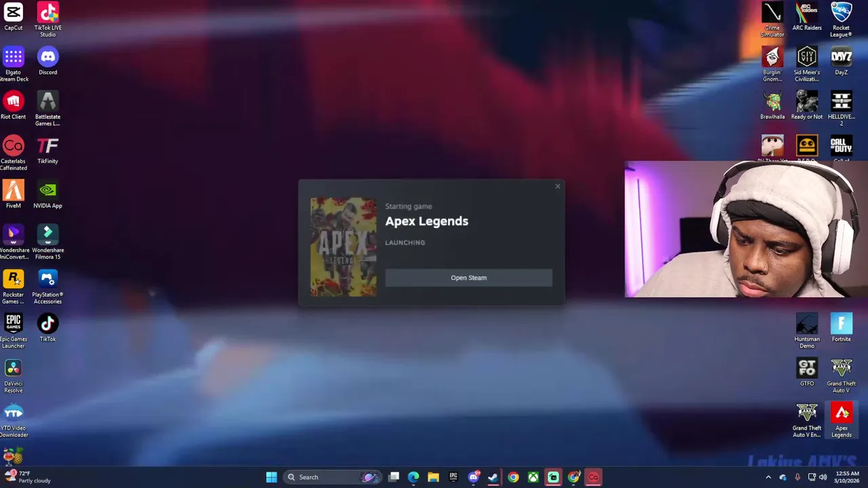The height and width of the screenshot is (488, 868).
Task: Select the Rocket League desktop icon
Action: coord(842,20)
